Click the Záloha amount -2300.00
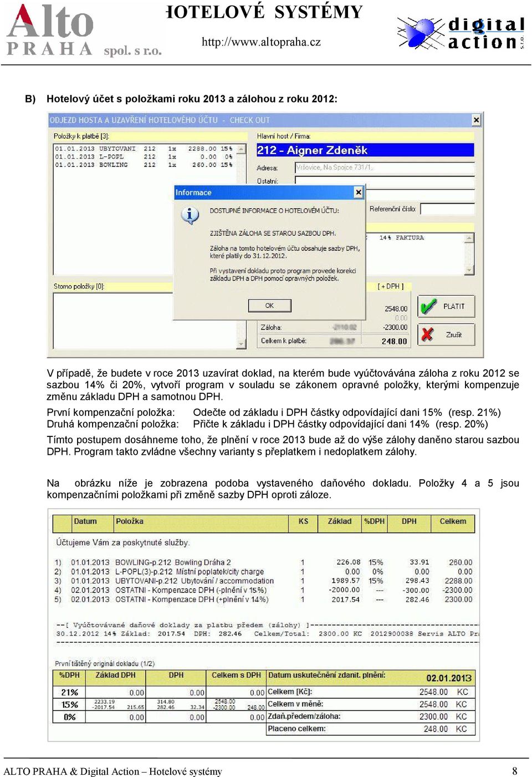532x777 pixels. [x=395, y=327]
